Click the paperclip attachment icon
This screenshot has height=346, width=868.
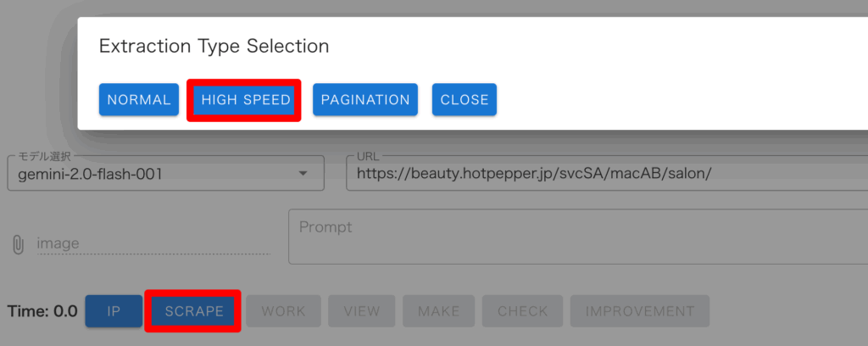click(x=18, y=244)
